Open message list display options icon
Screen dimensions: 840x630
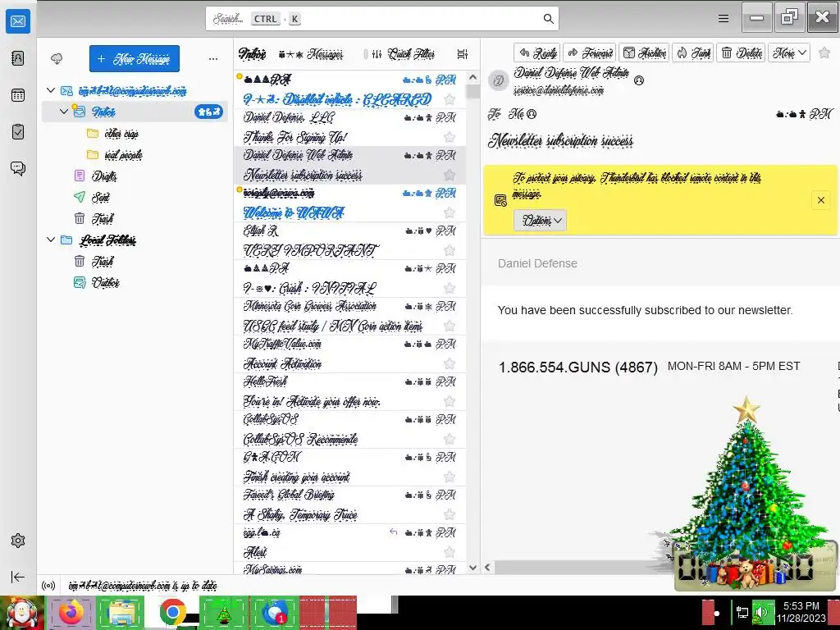pyautogui.click(x=463, y=54)
